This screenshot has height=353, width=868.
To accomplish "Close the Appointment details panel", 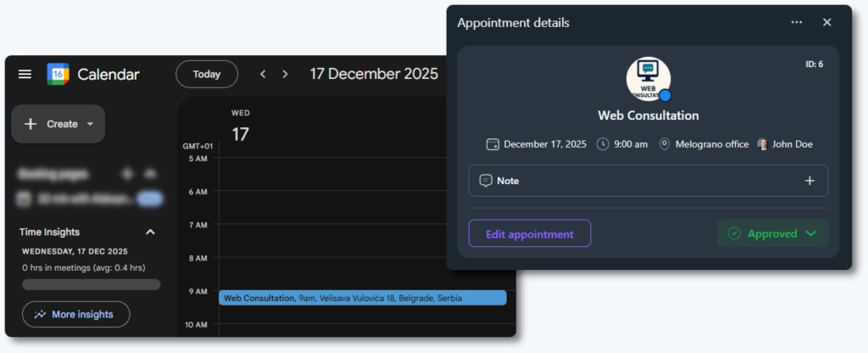I will coord(827,23).
